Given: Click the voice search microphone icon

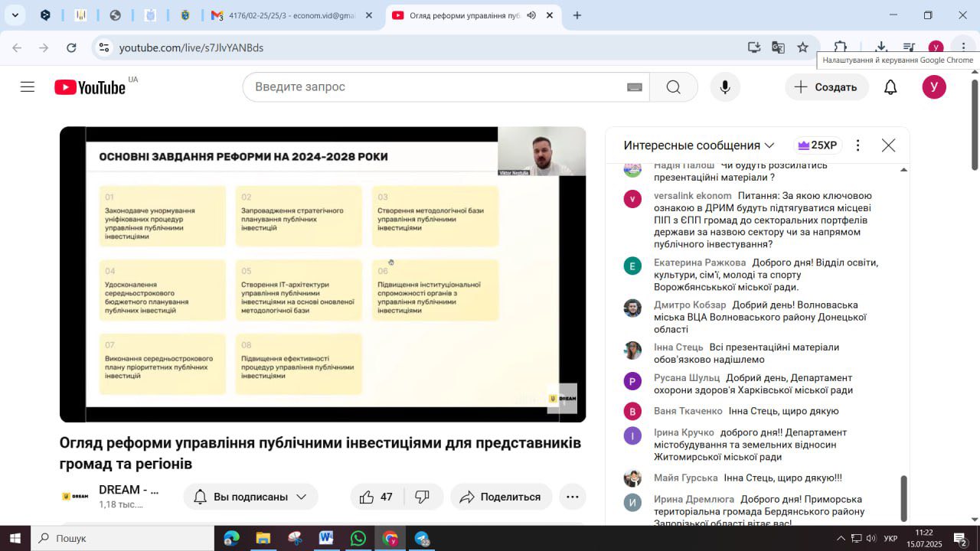Looking at the screenshot, I should click(x=724, y=87).
